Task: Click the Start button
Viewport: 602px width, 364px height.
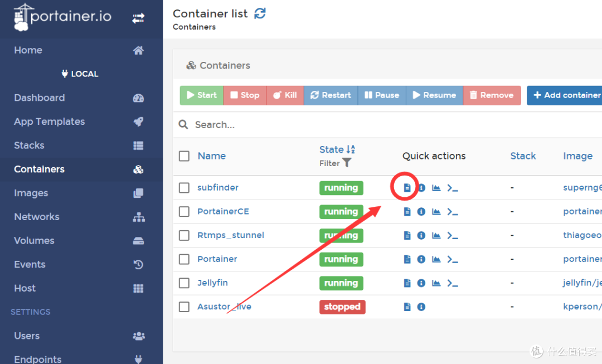Action: 202,95
